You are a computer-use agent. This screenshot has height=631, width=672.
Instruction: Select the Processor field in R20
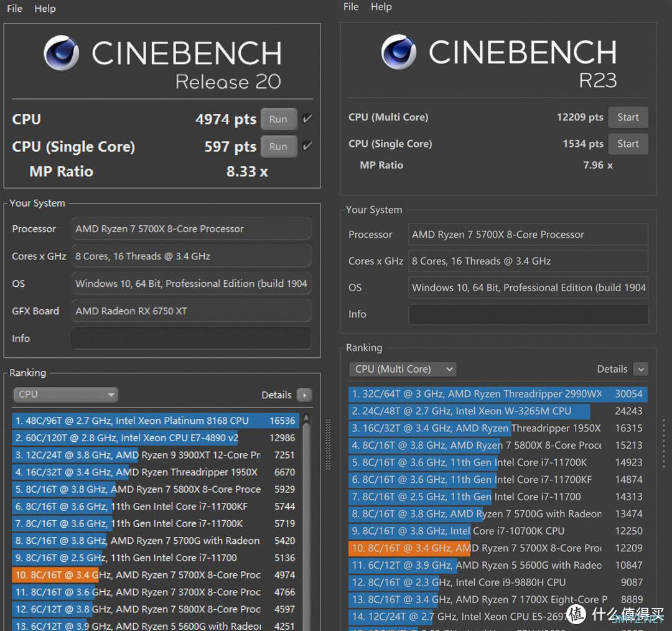click(191, 229)
